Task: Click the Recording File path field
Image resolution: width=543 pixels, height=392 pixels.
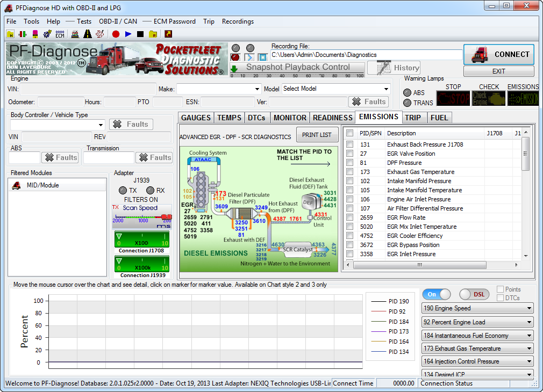Action: tap(366, 55)
